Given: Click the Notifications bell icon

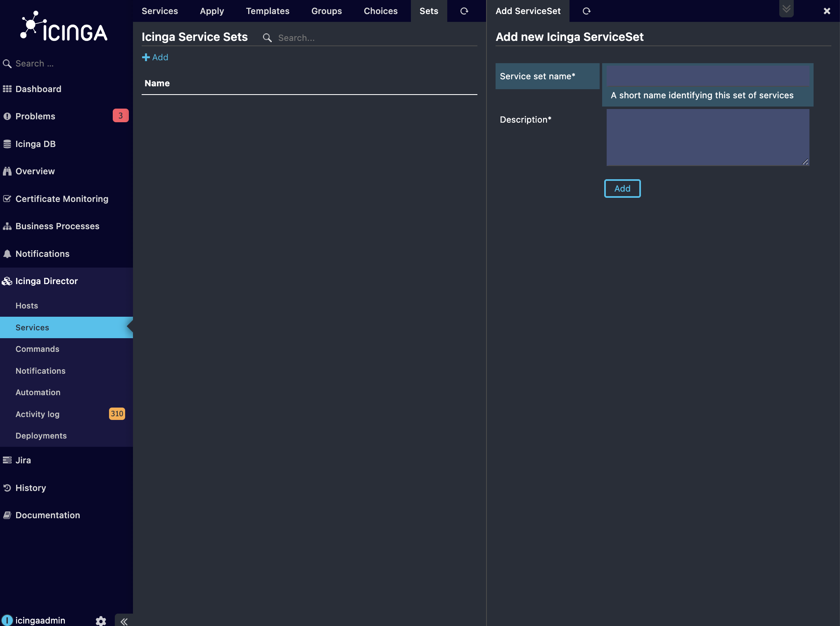Looking at the screenshot, I should (x=7, y=254).
